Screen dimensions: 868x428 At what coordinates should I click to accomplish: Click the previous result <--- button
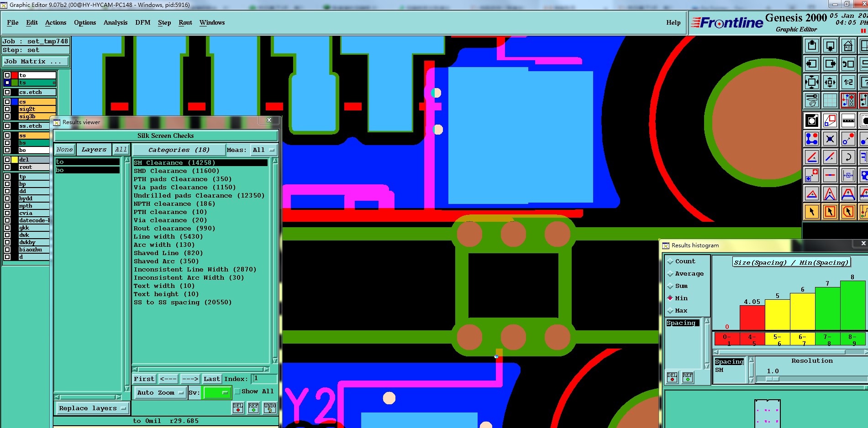168,379
